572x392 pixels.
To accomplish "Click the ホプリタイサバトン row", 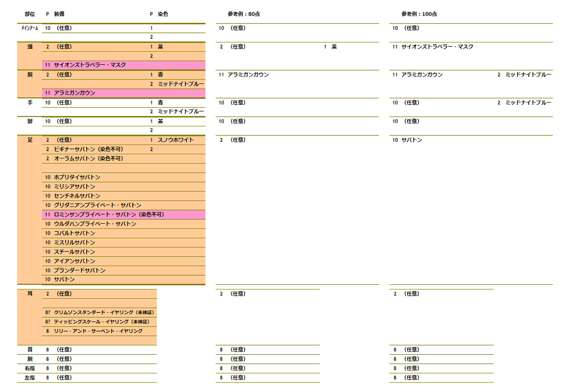I will coord(123,177).
